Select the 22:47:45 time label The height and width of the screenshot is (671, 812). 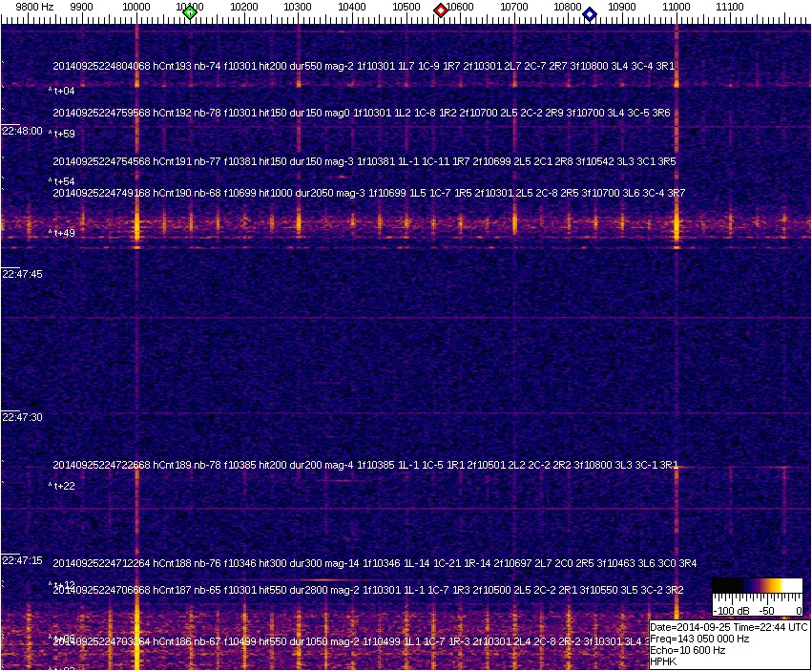pyautogui.click(x=21, y=274)
